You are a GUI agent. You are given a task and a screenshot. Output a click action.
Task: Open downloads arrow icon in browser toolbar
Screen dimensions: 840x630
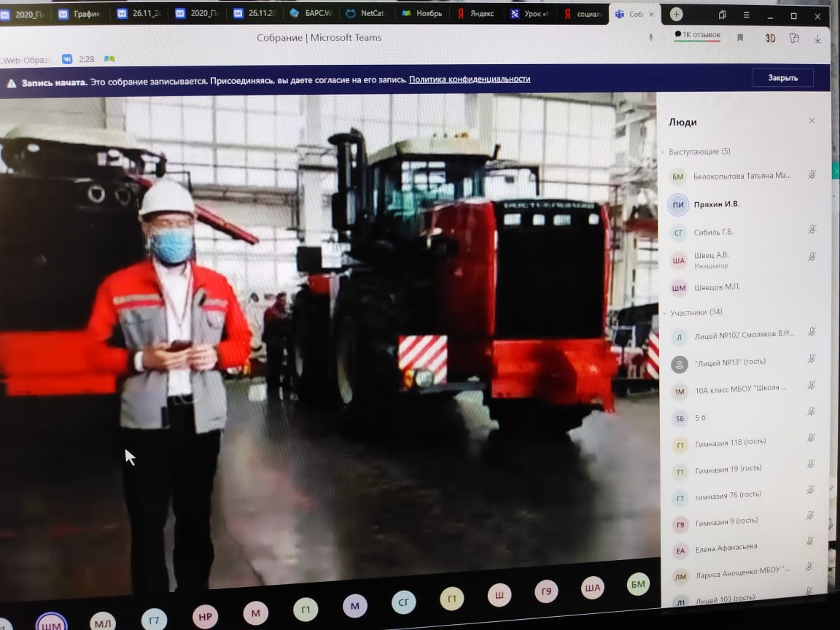tap(817, 39)
